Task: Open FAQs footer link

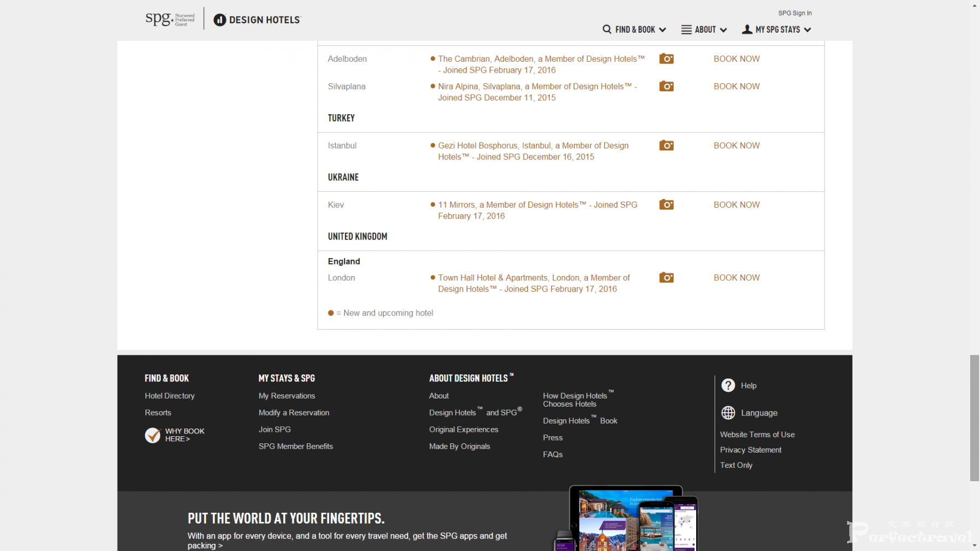Action: pos(552,455)
